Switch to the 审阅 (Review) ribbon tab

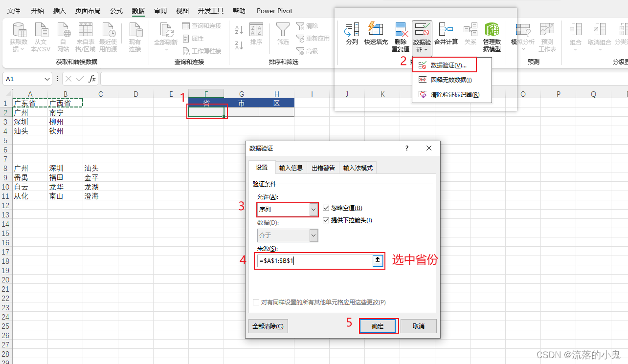click(x=160, y=11)
